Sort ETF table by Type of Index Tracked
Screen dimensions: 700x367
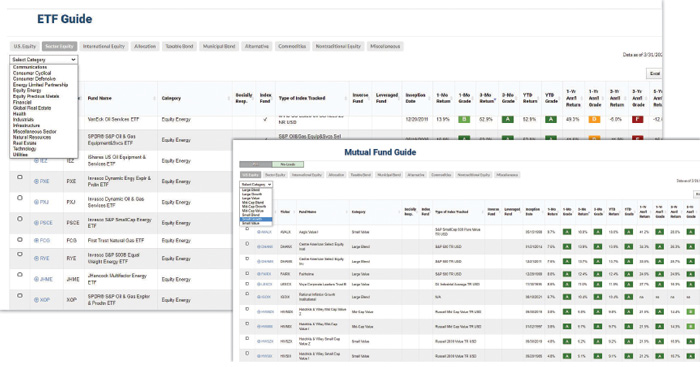312,98
